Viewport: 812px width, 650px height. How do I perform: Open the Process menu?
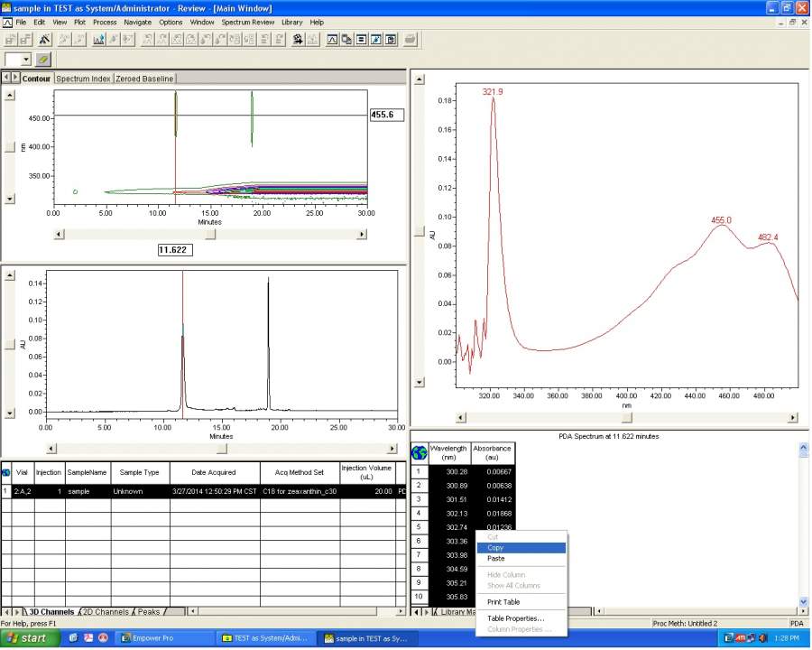pos(104,22)
